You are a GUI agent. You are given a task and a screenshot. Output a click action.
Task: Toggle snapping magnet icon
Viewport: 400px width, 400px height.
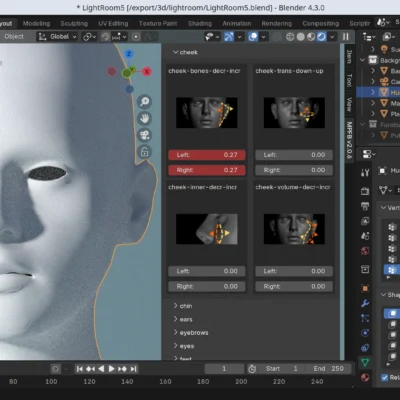[106, 36]
